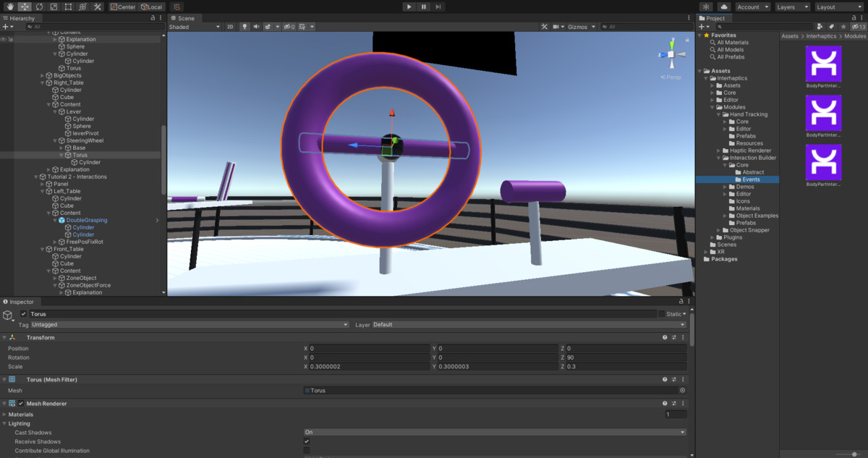Screen dimensions: 868x458
Task: Open the Cast Shadows dropdown
Action: pos(494,433)
